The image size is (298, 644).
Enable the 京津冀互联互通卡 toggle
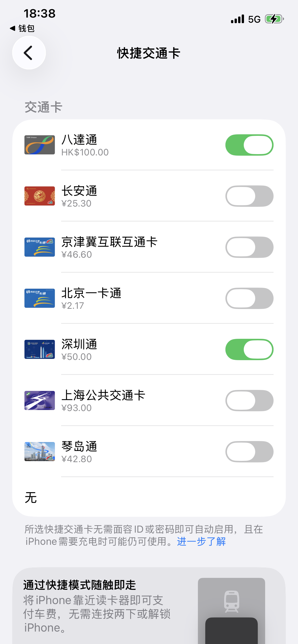(249, 247)
